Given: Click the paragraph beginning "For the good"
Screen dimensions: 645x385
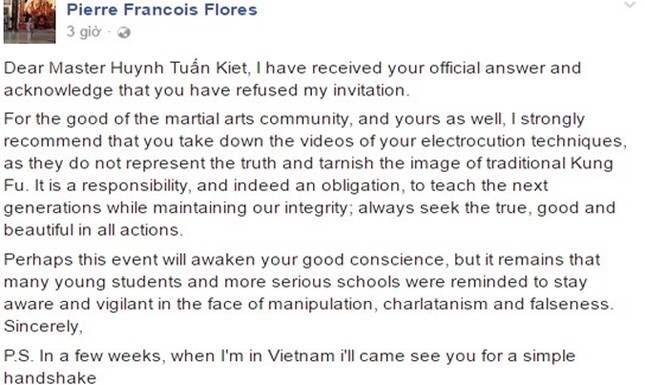Looking at the screenshot, I should coord(315,174).
